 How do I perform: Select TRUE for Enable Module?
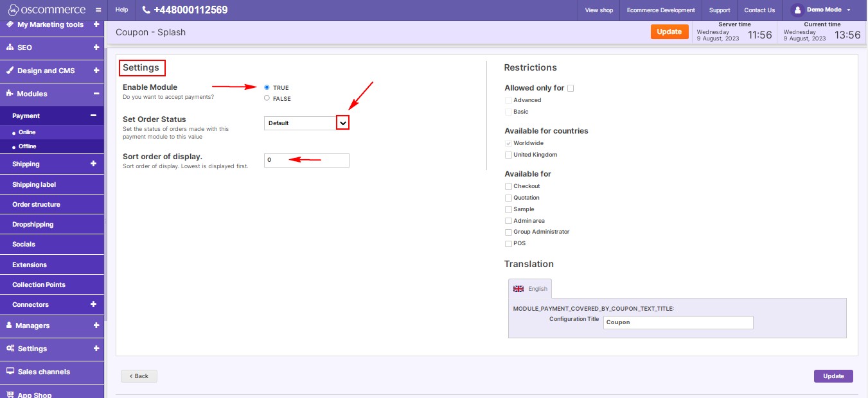pos(267,87)
